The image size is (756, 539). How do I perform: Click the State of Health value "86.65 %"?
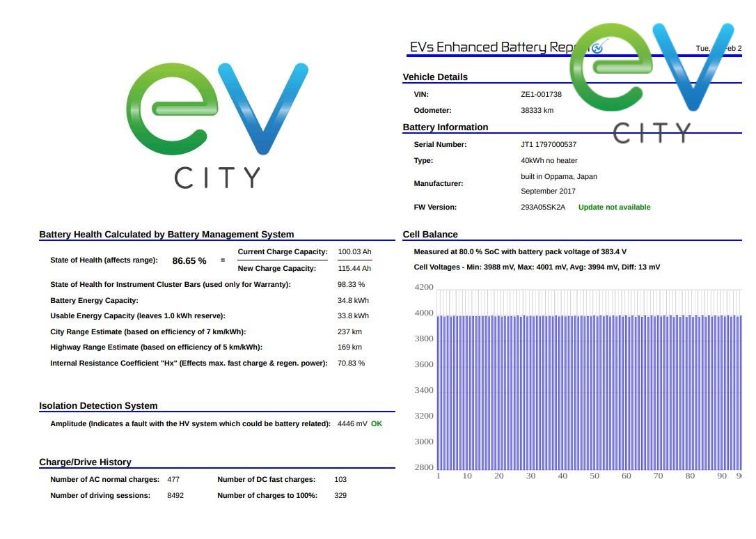coord(189,261)
